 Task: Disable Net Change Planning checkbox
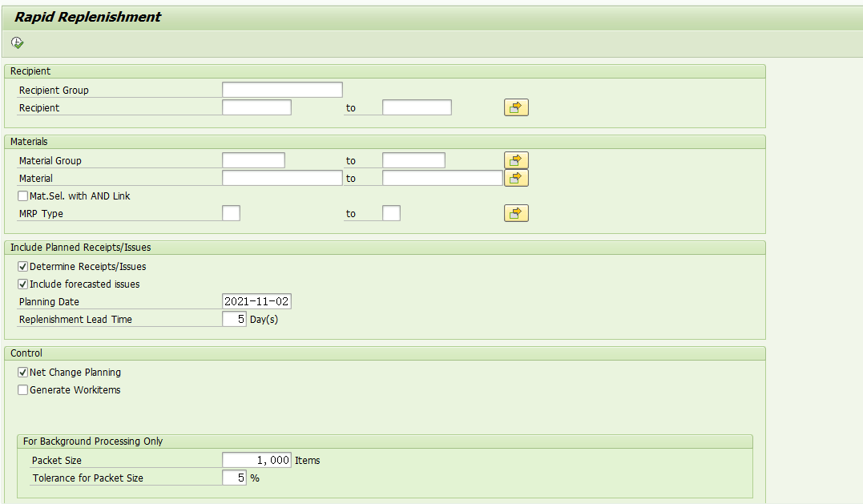click(x=23, y=372)
